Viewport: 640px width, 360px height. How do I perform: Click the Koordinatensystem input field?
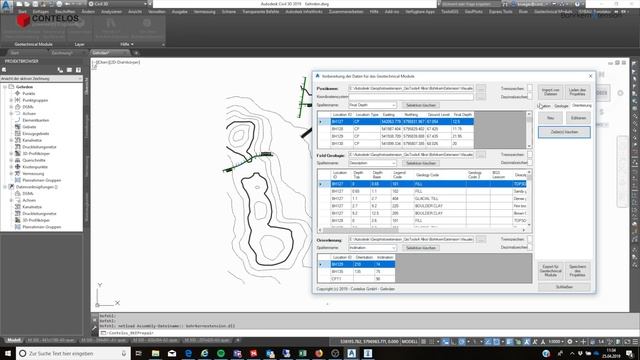pos(411,97)
